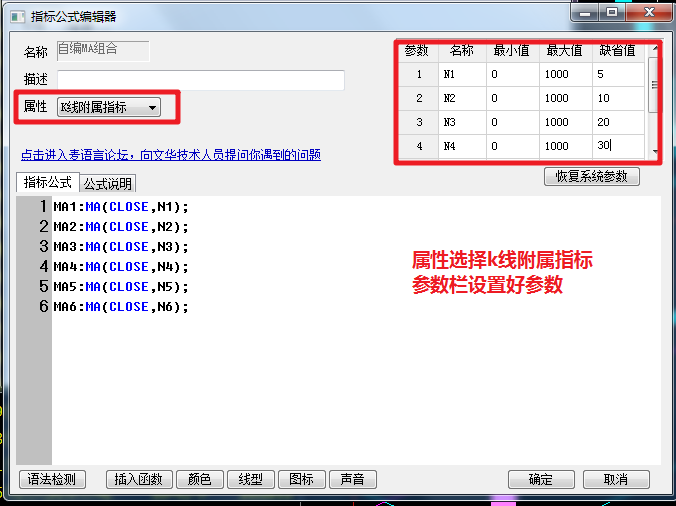Confirm with the 确定 button
Screen dimensions: 676x506
[x=541, y=479]
